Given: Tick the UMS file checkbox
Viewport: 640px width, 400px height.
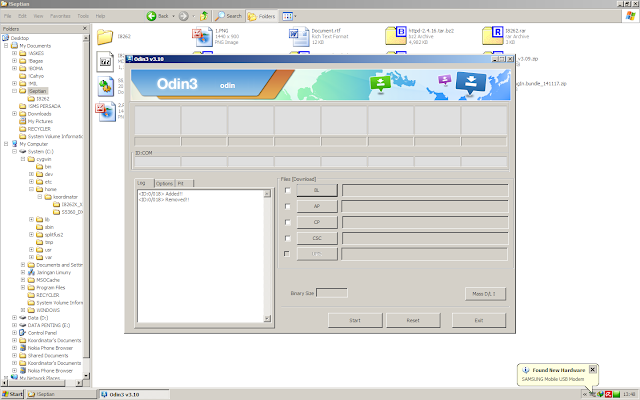Looking at the screenshot, I should pos(287,254).
